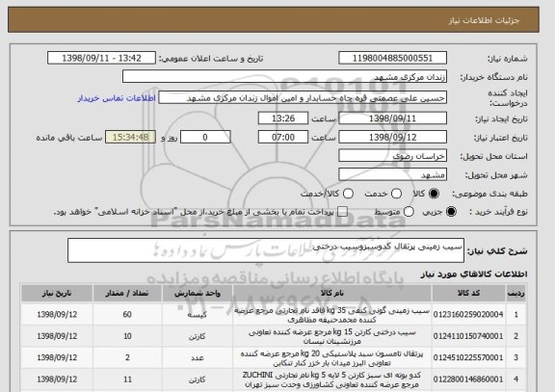
Task: Click the announcement date field 1398/09/11 - 13:42
Action: (101, 58)
